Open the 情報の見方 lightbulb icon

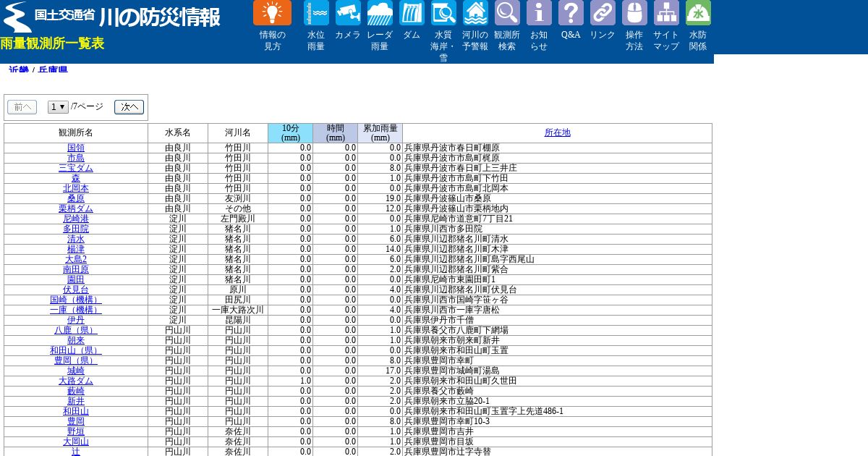point(272,13)
